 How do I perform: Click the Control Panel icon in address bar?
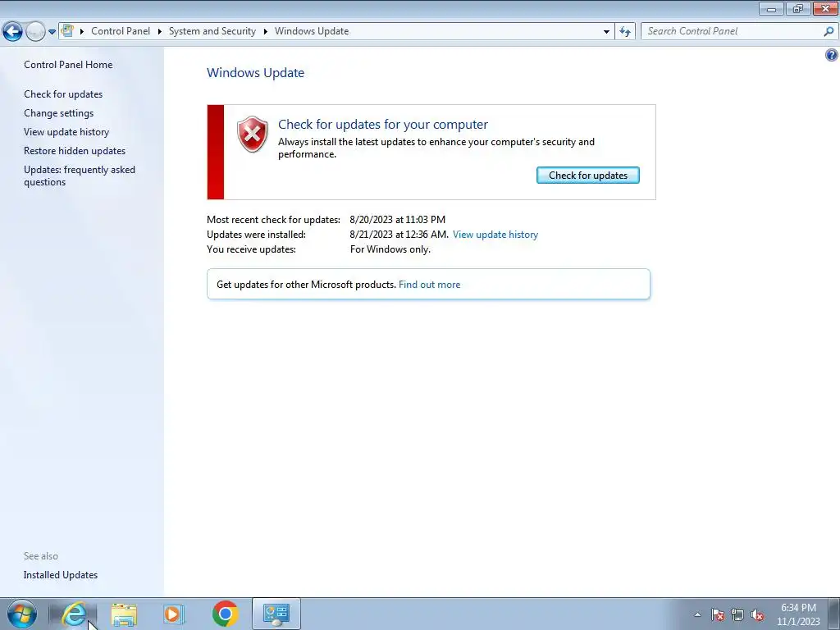[67, 30]
